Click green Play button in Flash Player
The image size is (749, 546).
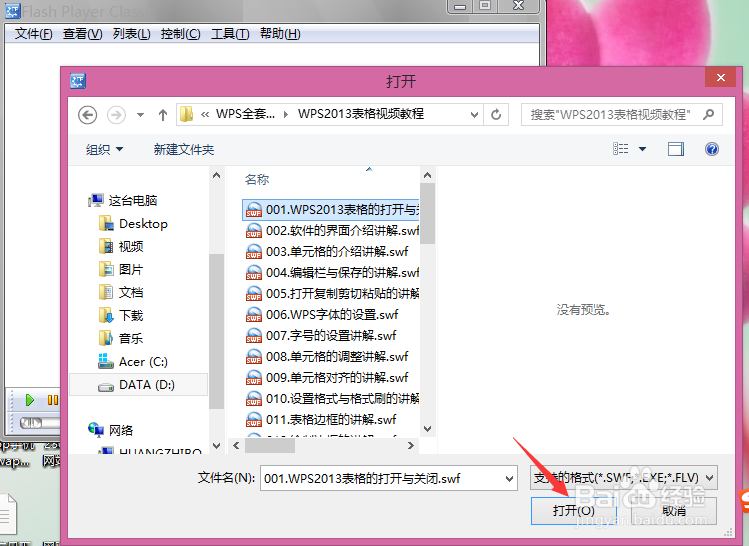click(30, 400)
